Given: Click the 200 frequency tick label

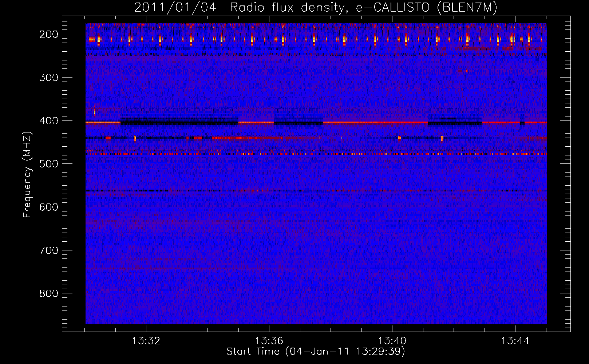Looking at the screenshot, I should coord(48,34).
